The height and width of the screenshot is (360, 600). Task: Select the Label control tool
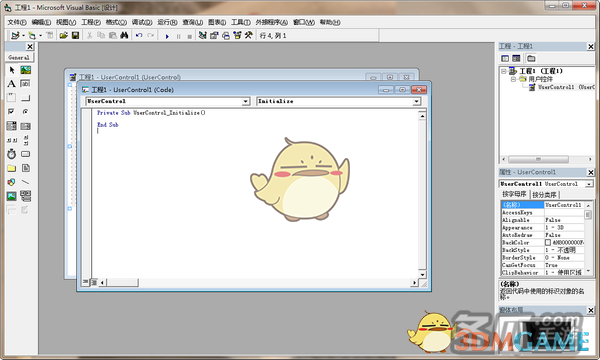(11, 84)
